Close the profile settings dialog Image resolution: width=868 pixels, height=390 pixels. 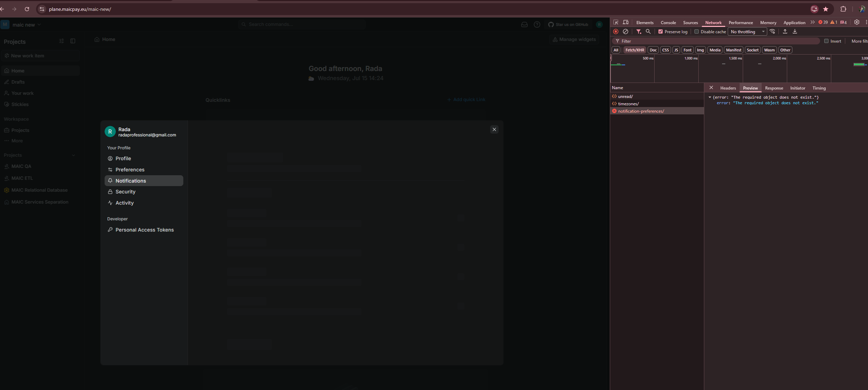click(x=494, y=129)
